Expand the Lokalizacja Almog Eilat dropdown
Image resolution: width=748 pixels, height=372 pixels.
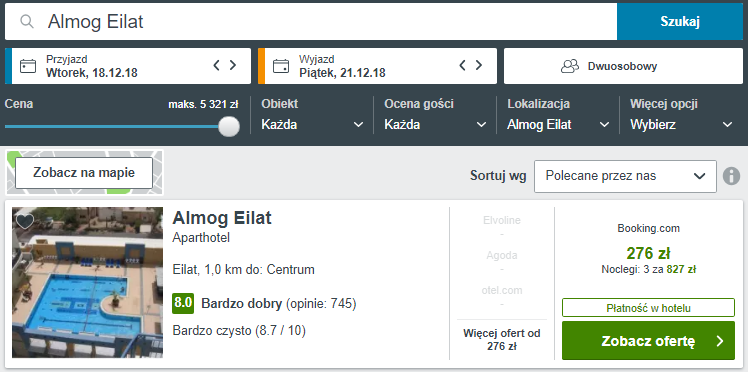[558, 115]
